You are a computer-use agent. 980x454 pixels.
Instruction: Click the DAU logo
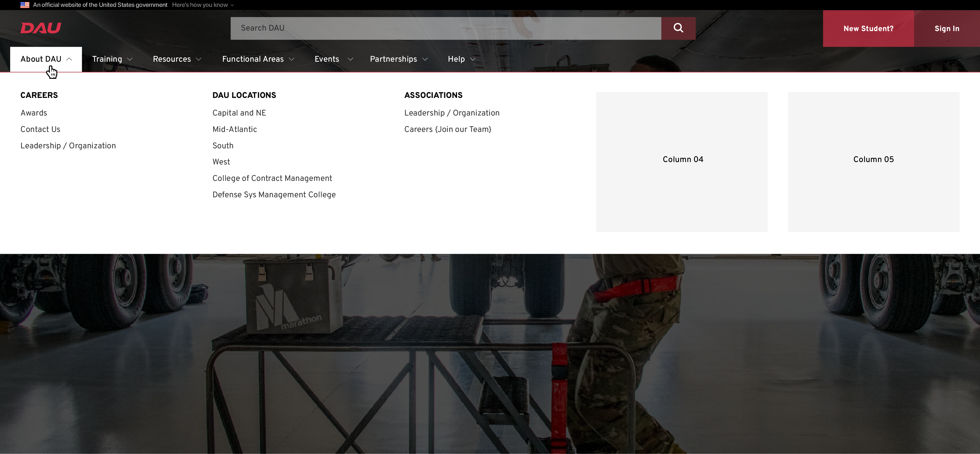(x=41, y=28)
